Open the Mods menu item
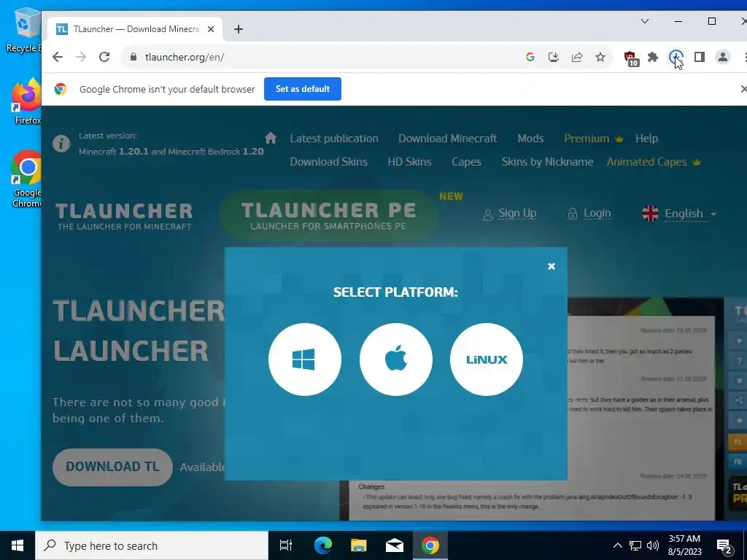747x560 pixels. tap(530, 139)
